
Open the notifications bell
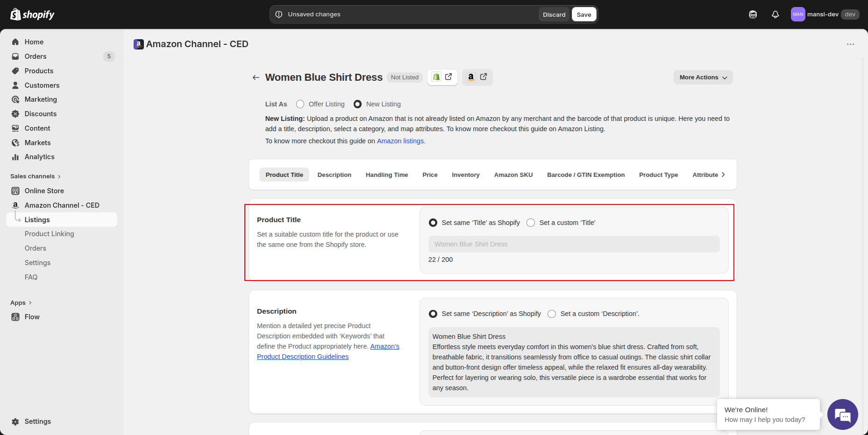pyautogui.click(x=775, y=14)
